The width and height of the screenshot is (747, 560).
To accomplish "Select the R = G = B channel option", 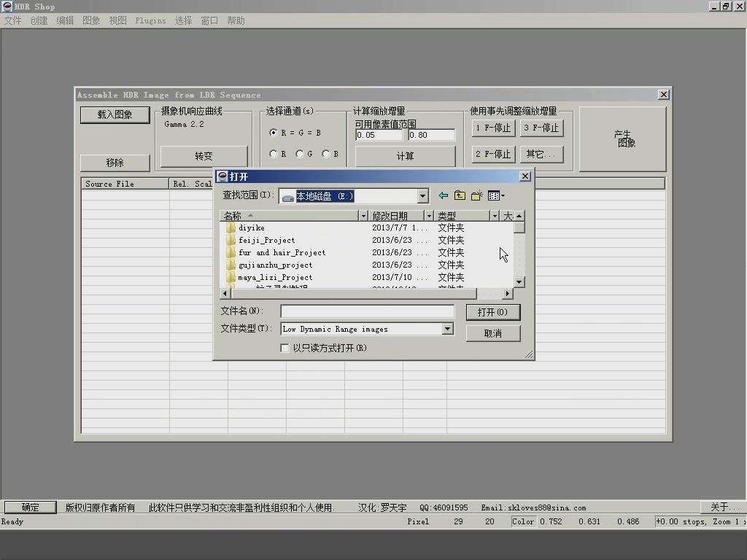I will coord(273,133).
